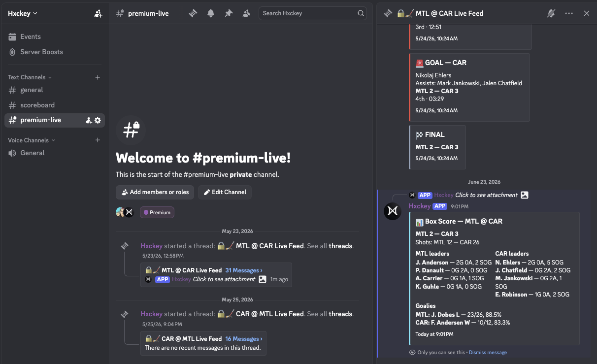597x364 pixels.
Task: Collapse the Voice Channels category
Action: [32, 140]
